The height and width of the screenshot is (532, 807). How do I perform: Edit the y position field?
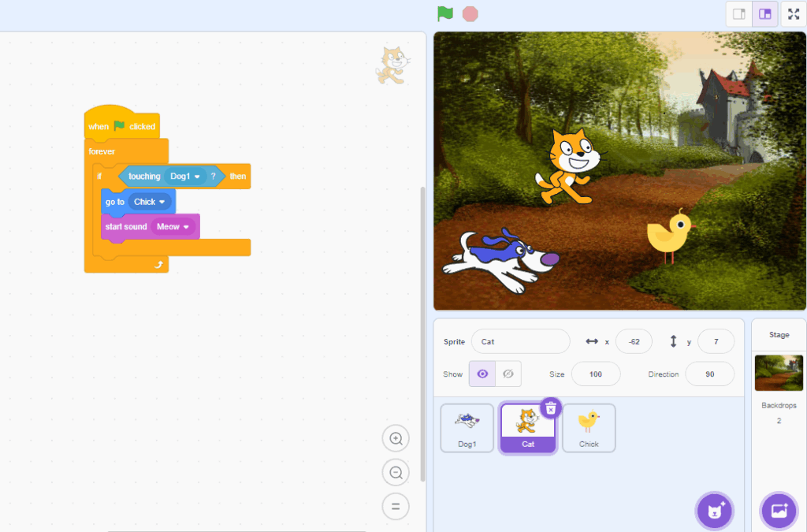(716, 341)
